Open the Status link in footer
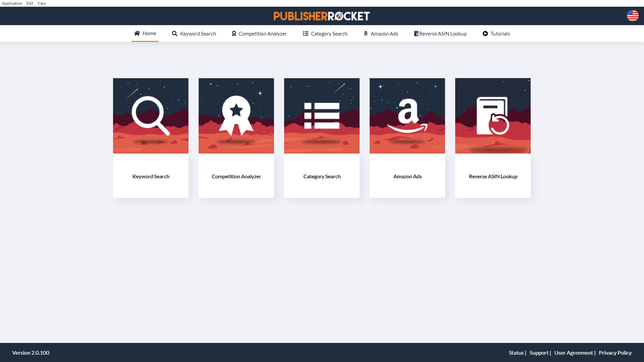 click(x=516, y=353)
